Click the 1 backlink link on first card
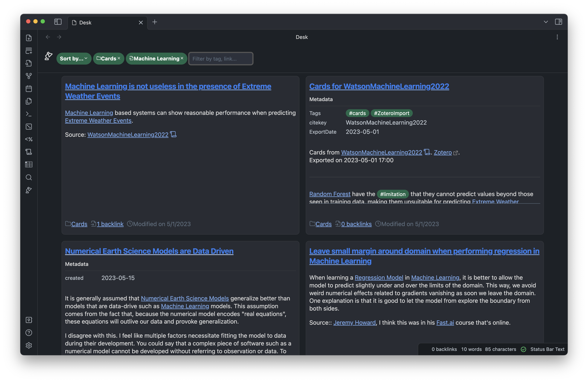Image resolution: width=588 pixels, height=382 pixels. point(110,224)
